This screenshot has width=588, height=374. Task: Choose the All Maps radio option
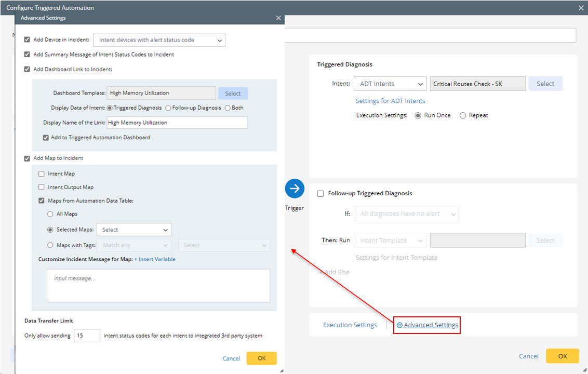pos(50,214)
